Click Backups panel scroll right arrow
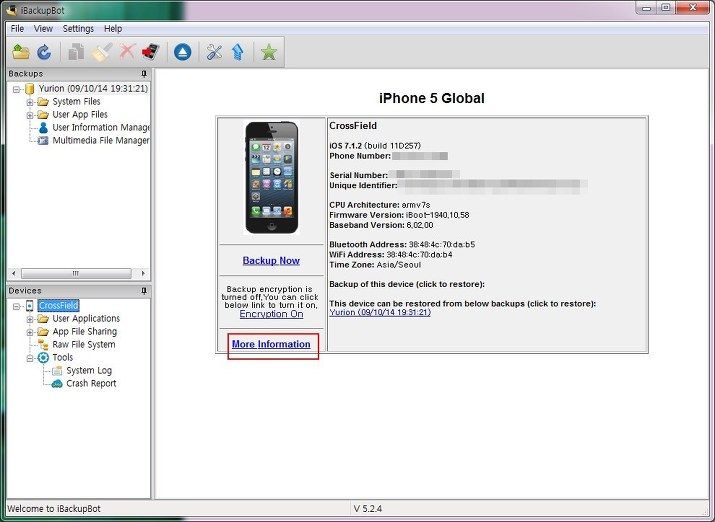 tap(143, 274)
